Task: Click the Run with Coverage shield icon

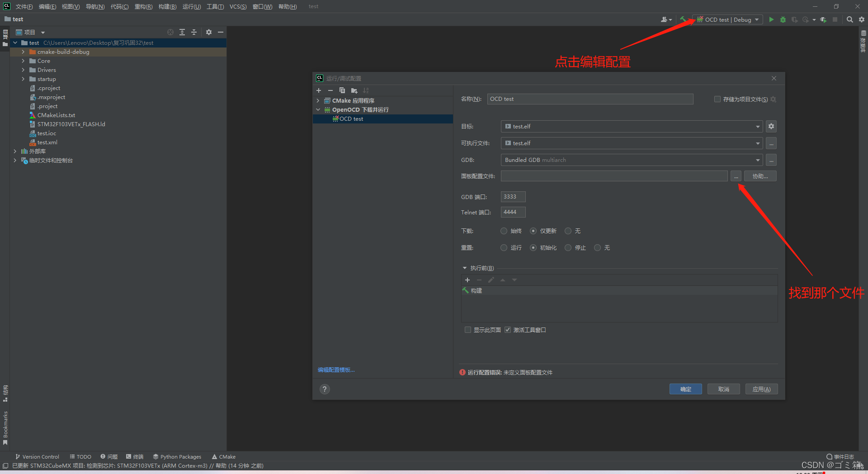Action: [794, 19]
